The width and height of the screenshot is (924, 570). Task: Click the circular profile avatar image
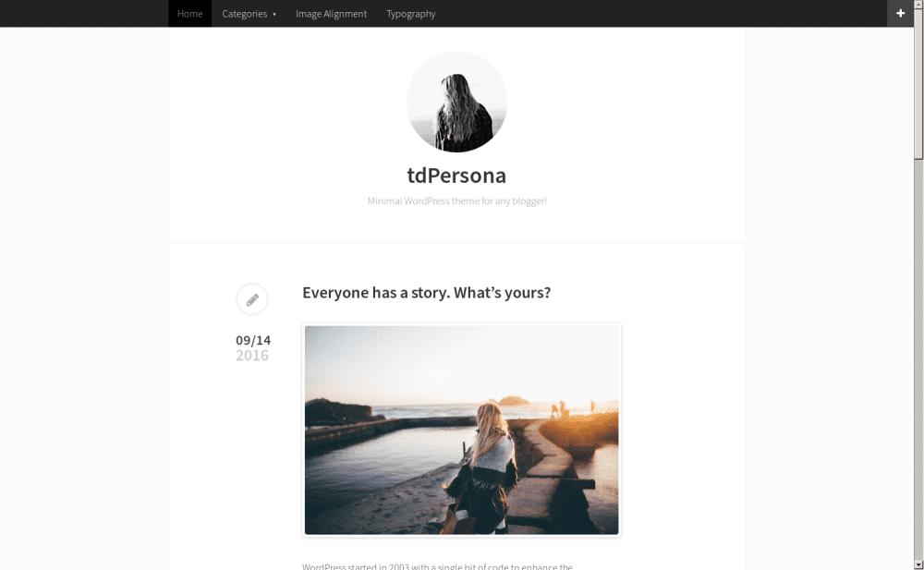pos(456,102)
